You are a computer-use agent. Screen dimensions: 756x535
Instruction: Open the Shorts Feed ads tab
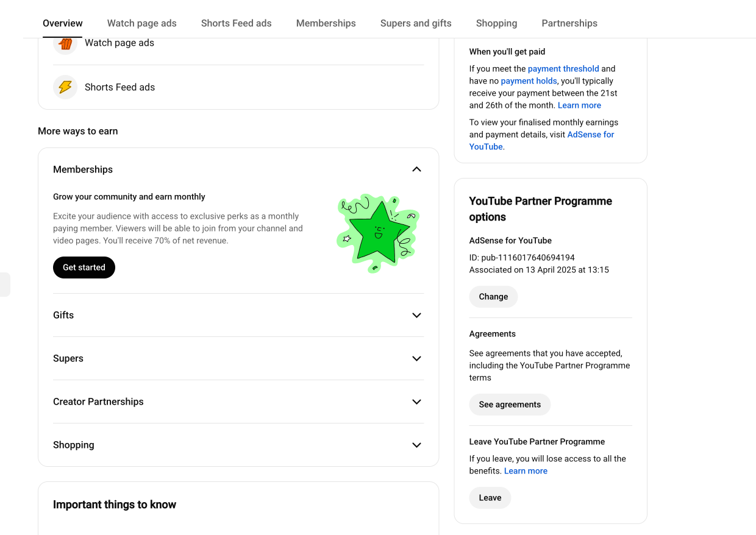(237, 23)
